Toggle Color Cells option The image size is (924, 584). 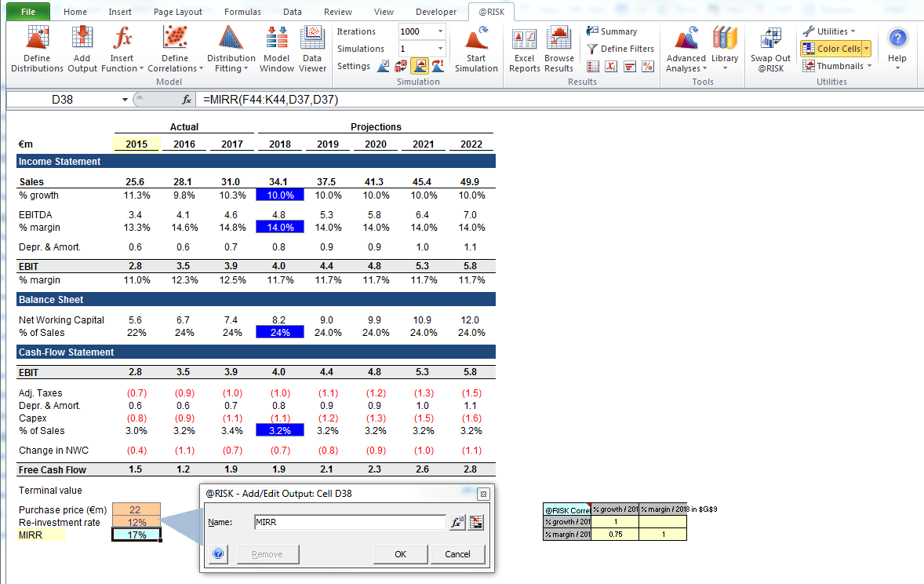831,49
